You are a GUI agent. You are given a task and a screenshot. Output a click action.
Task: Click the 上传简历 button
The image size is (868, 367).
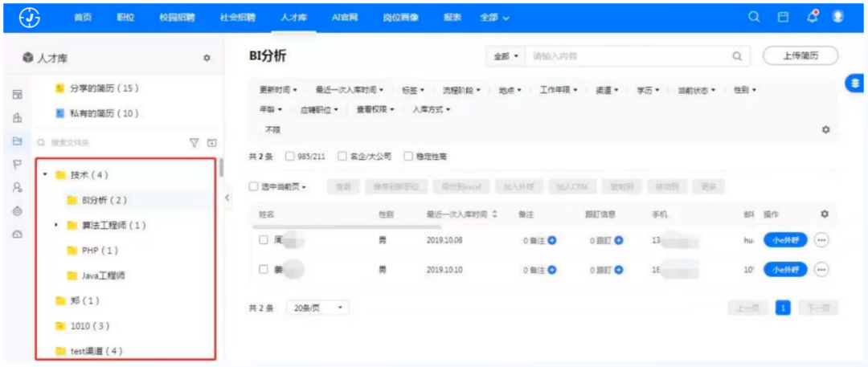pos(800,56)
